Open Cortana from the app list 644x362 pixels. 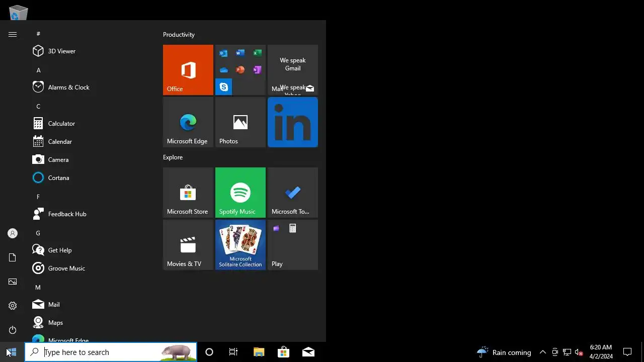[90, 178]
